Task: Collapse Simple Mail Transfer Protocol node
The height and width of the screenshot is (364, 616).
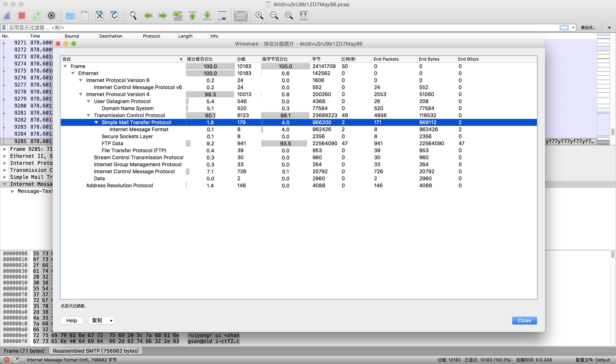Action: coord(96,122)
